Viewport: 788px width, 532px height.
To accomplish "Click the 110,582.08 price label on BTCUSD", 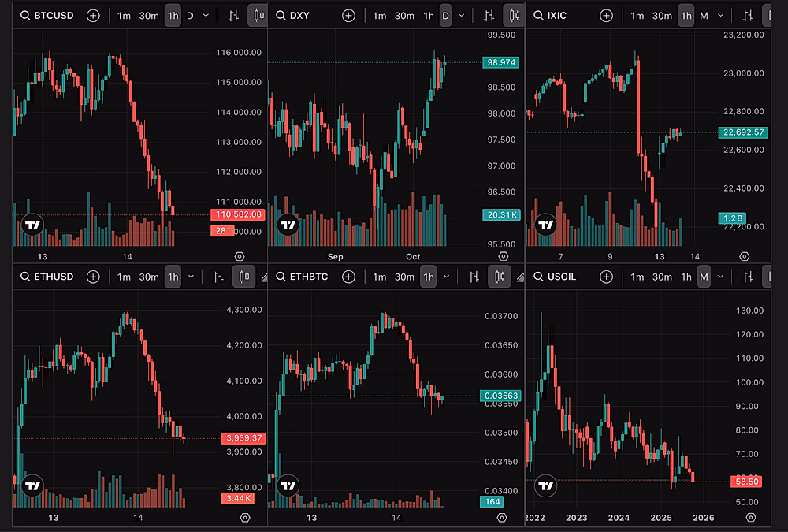I will pyautogui.click(x=236, y=214).
